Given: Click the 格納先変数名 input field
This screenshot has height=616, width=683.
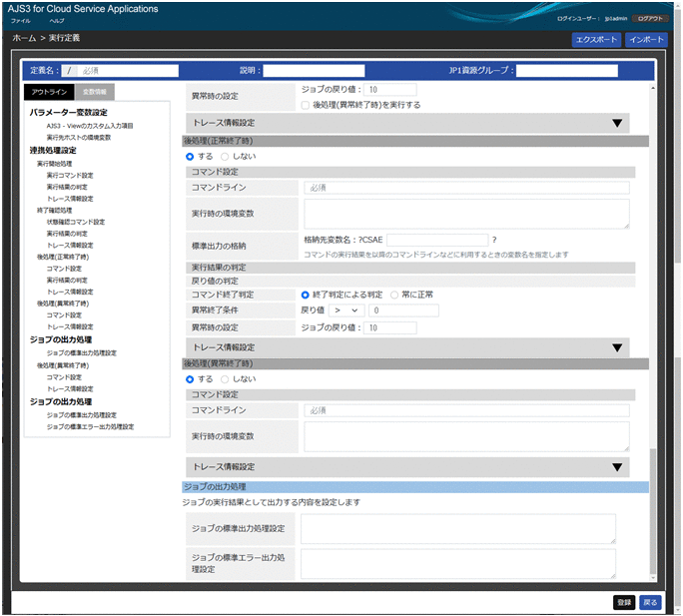Looking at the screenshot, I should 437,240.
